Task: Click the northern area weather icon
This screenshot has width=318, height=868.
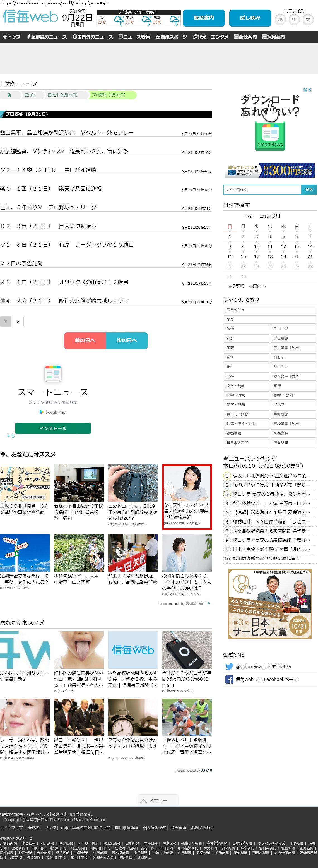Action: pos(119,21)
